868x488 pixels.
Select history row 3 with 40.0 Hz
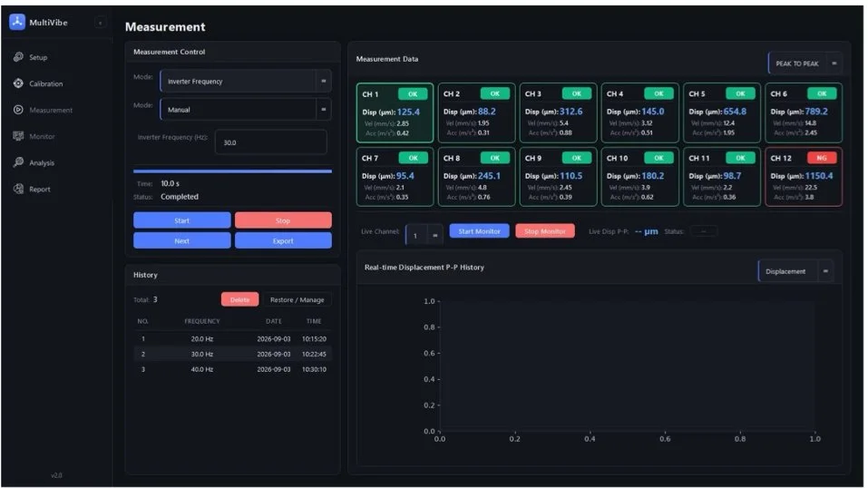pos(232,369)
